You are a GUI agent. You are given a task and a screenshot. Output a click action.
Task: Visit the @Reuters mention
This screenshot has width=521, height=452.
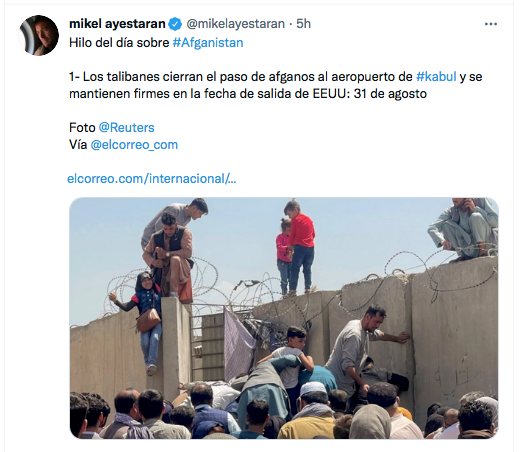pyautogui.click(x=126, y=128)
